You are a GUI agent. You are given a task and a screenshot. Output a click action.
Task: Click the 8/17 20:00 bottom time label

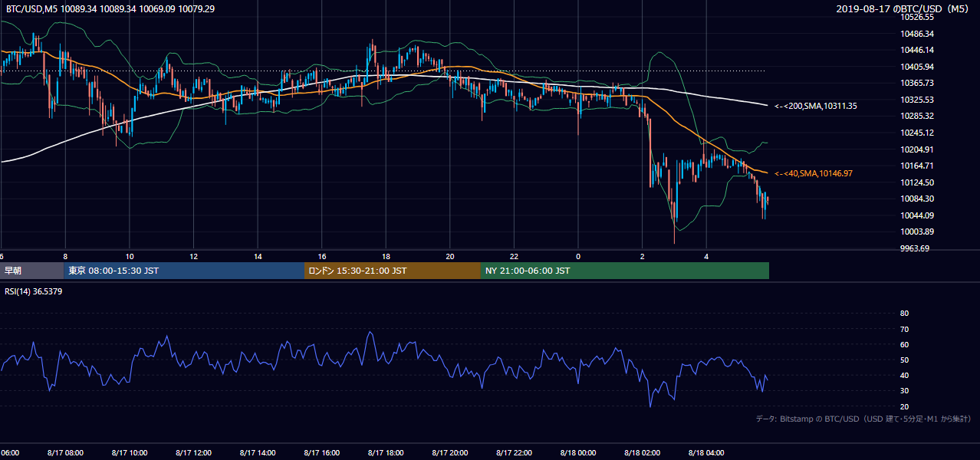tap(450, 453)
